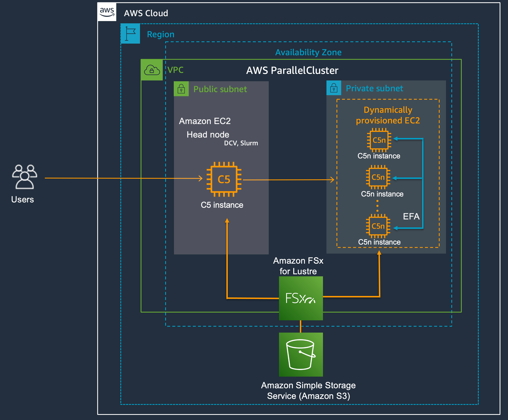Click the 'C5 instance' label

click(222, 205)
